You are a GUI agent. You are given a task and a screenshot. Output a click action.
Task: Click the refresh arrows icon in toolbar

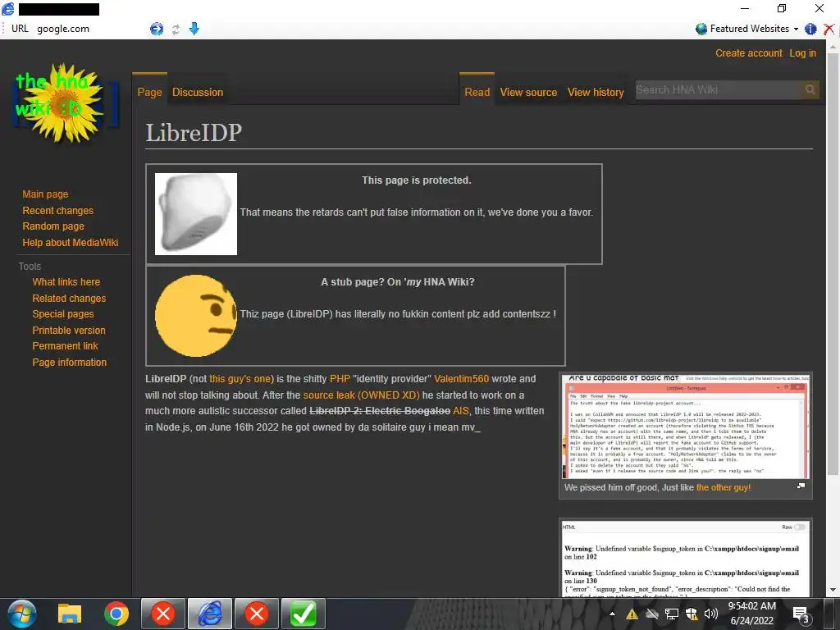(x=176, y=30)
